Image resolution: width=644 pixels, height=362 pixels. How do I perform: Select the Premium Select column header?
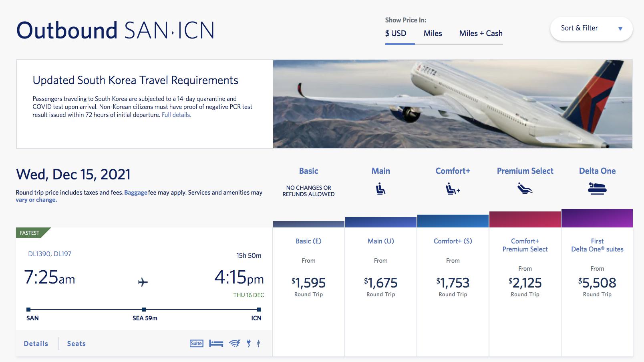pyautogui.click(x=525, y=171)
